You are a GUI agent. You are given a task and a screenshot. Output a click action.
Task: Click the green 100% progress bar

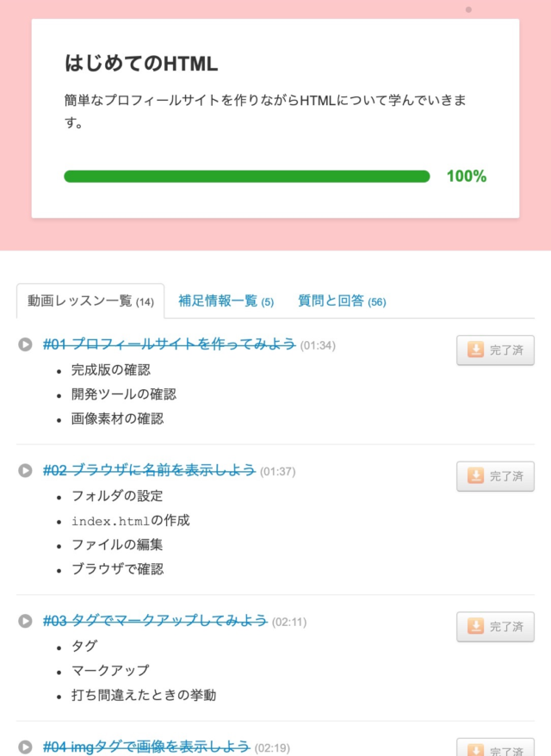(x=246, y=176)
